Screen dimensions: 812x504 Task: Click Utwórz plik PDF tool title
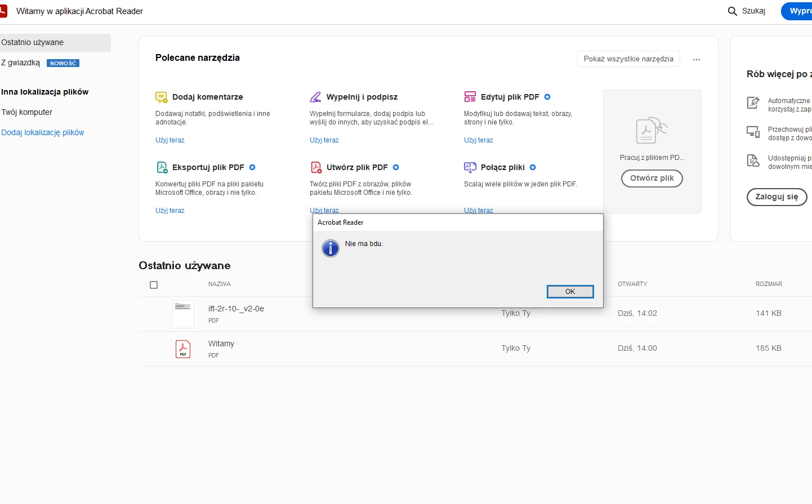tap(357, 167)
